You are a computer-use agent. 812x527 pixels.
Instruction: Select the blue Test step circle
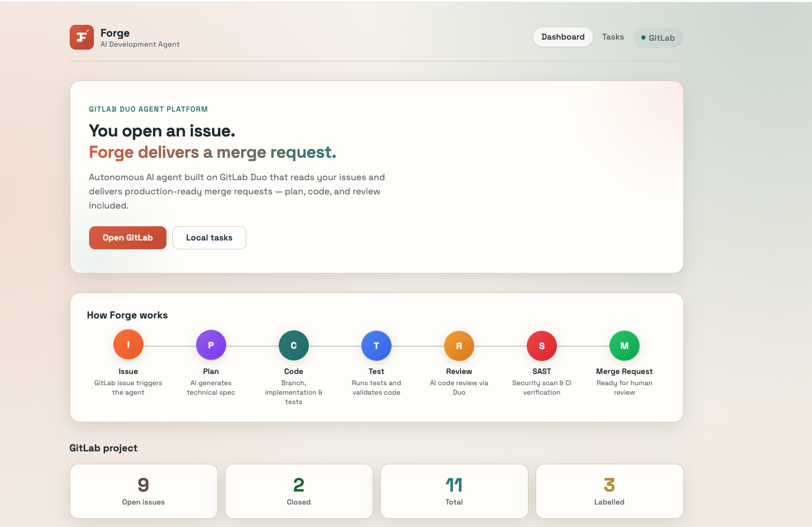click(376, 345)
